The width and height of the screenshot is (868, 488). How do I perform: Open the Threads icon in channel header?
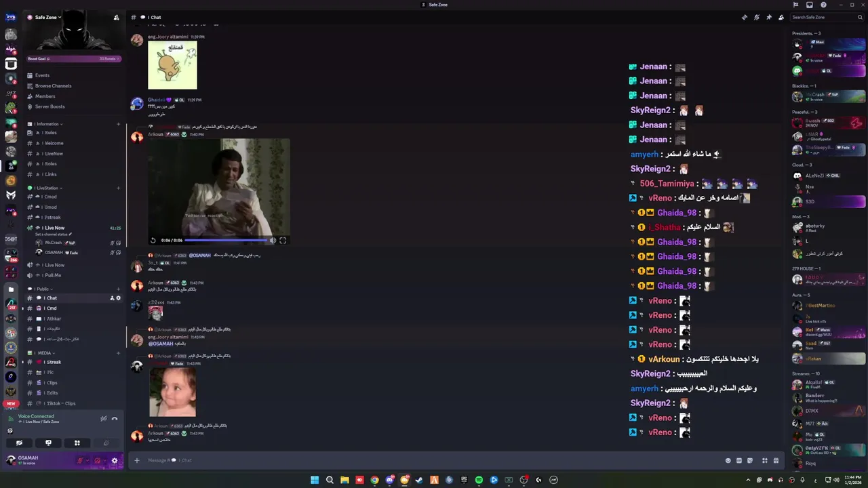click(x=744, y=17)
